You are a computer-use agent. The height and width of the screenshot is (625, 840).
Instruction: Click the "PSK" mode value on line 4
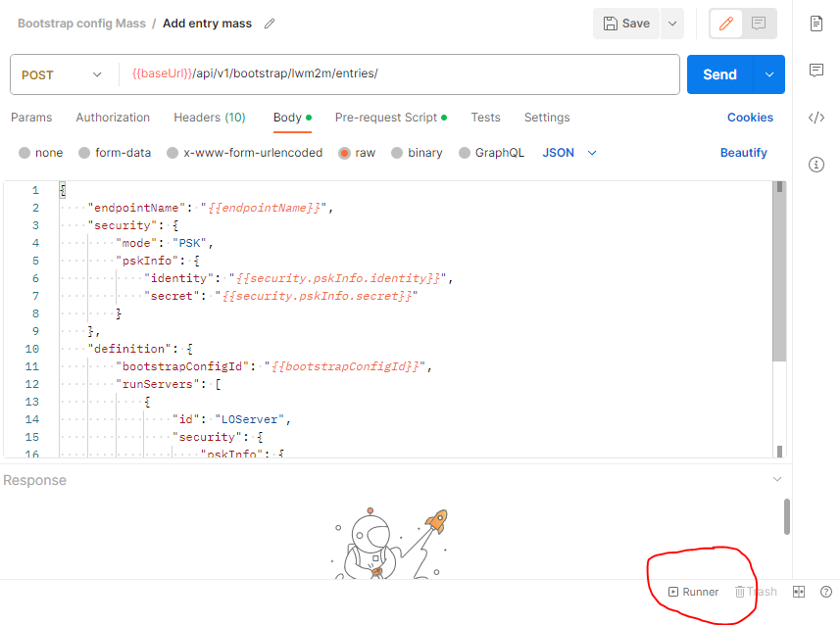pyautogui.click(x=189, y=243)
